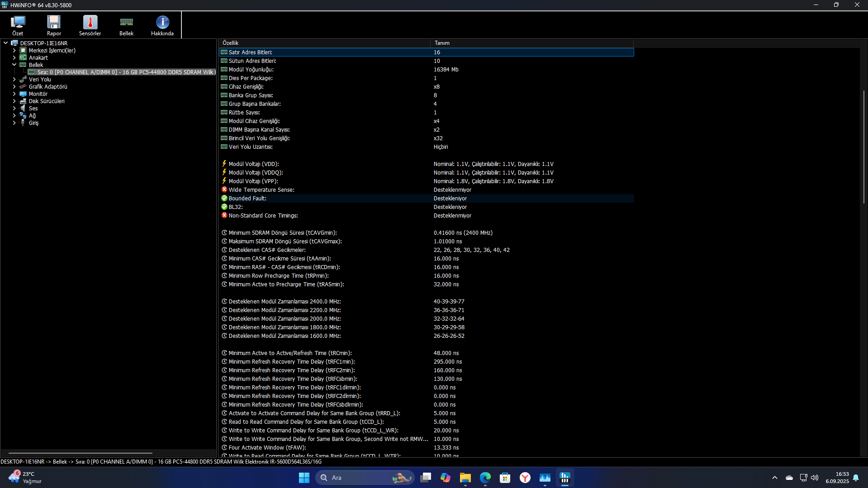Click the speaker icon beside Ses
868x488 pixels.
pos(23,108)
